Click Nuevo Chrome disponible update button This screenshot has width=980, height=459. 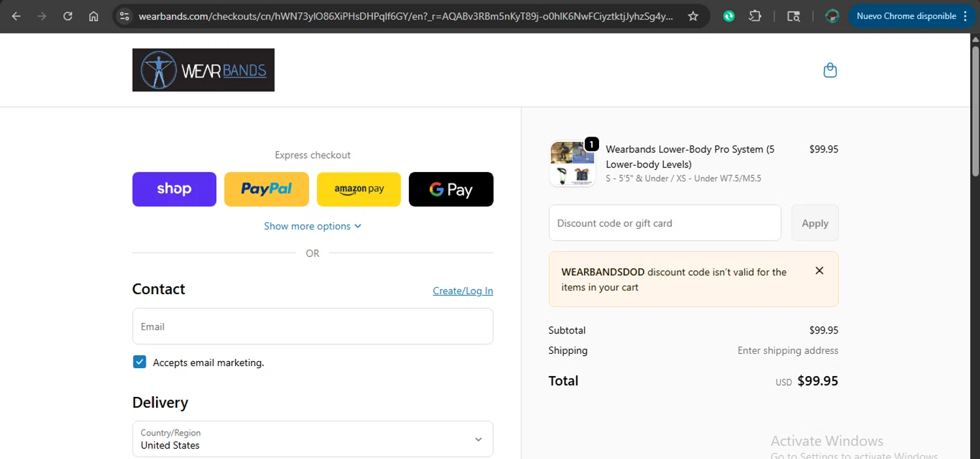coord(912,16)
